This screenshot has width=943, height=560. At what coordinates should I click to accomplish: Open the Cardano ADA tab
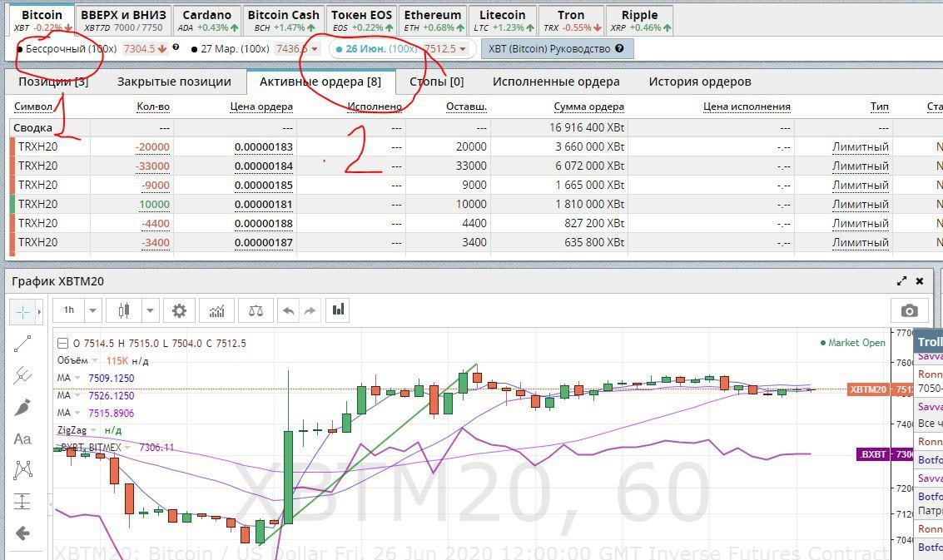(x=207, y=20)
